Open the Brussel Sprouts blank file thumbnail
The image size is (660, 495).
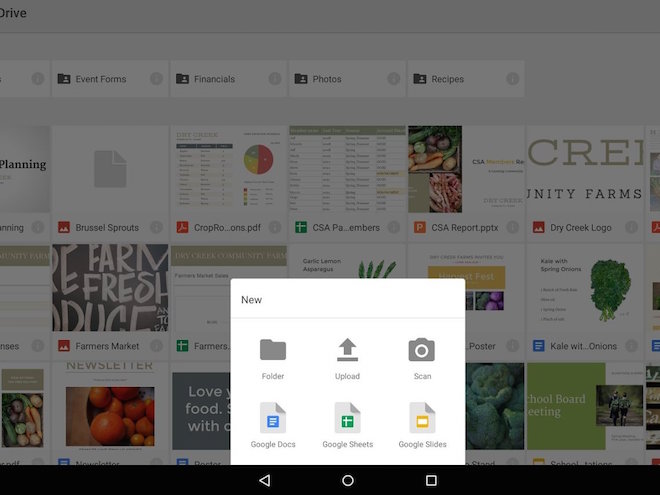[110, 169]
